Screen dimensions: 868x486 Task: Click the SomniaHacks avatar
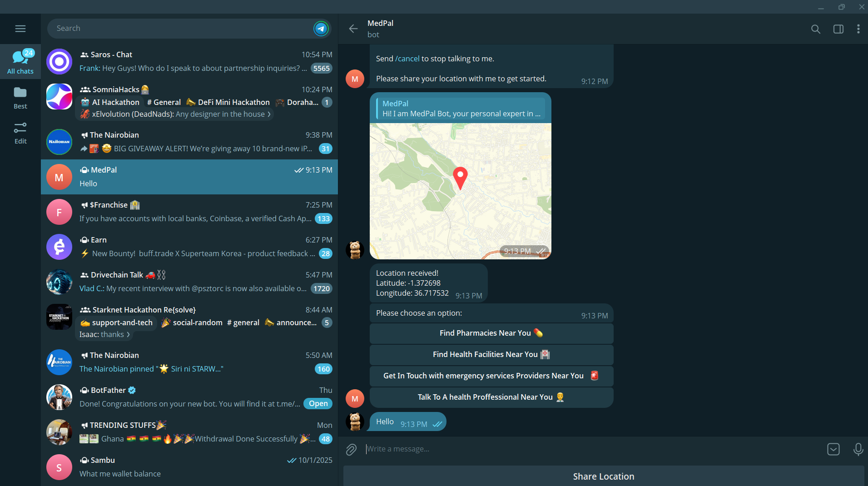[59, 96]
